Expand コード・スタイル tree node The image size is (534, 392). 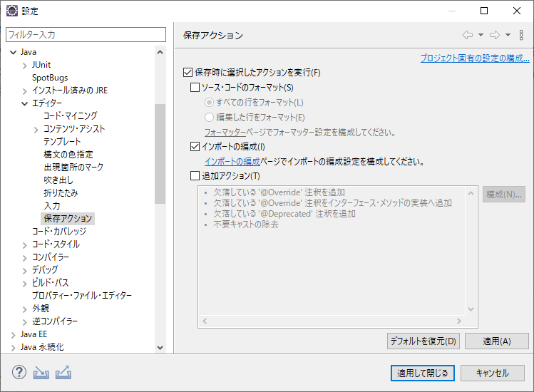tap(24, 245)
